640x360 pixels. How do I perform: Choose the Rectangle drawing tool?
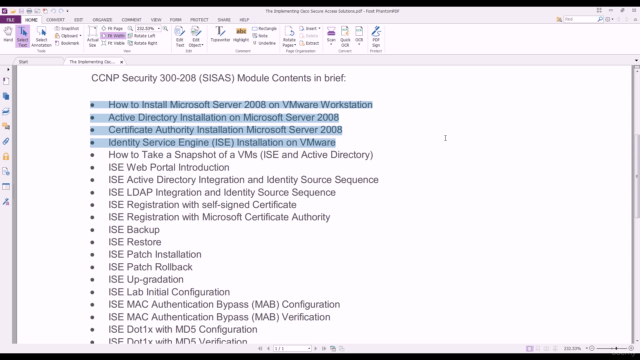(x=264, y=29)
